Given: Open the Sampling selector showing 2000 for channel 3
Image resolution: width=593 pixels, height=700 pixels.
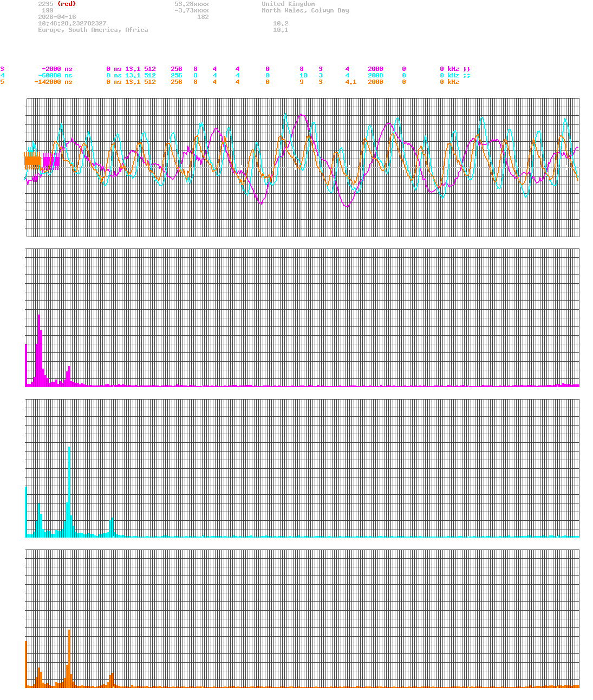Looking at the screenshot, I should tap(375, 69).
